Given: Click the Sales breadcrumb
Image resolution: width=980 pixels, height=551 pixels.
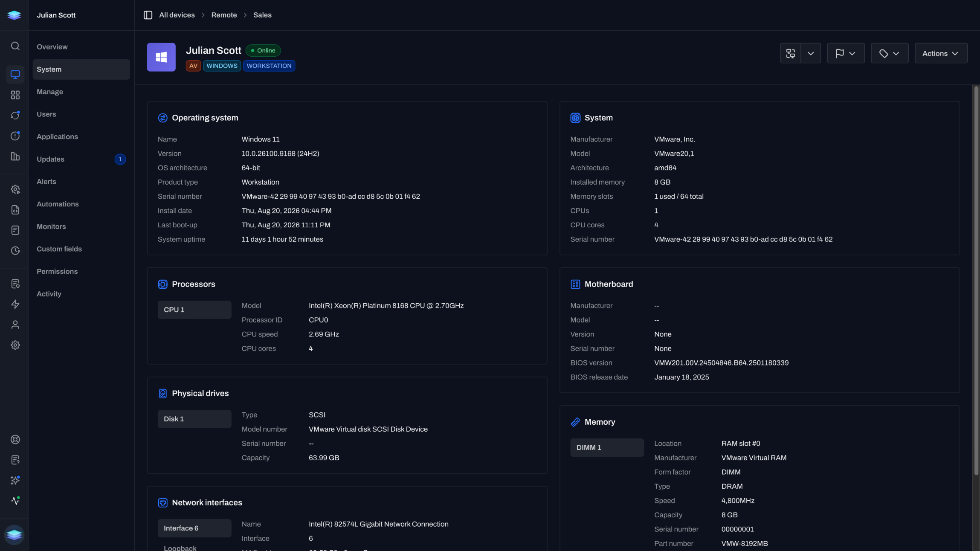Looking at the screenshot, I should pyautogui.click(x=262, y=15).
